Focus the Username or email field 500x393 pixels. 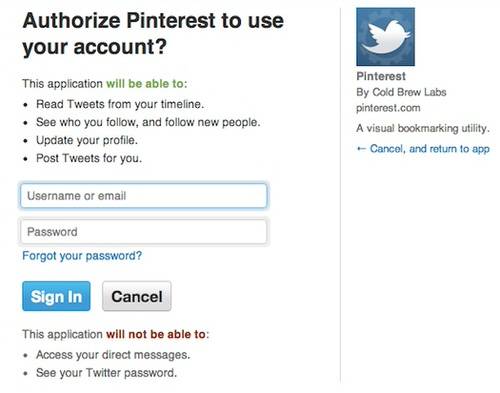(x=144, y=195)
